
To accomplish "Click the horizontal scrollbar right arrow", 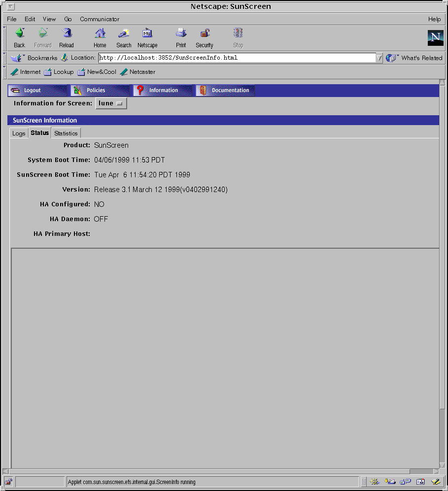I will (436, 471).
